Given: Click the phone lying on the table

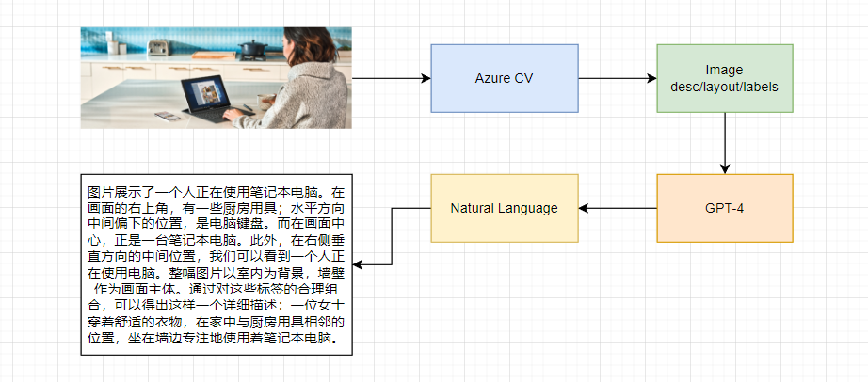Looking at the screenshot, I should coord(166,117).
